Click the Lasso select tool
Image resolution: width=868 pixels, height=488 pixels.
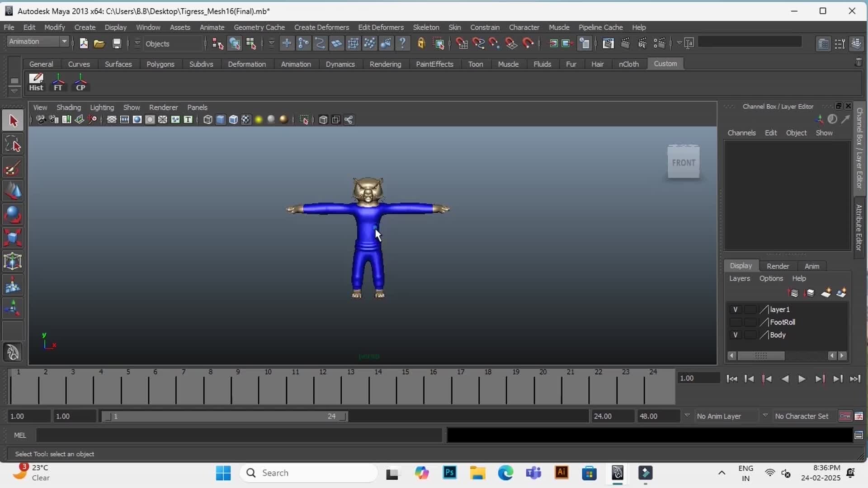13,145
